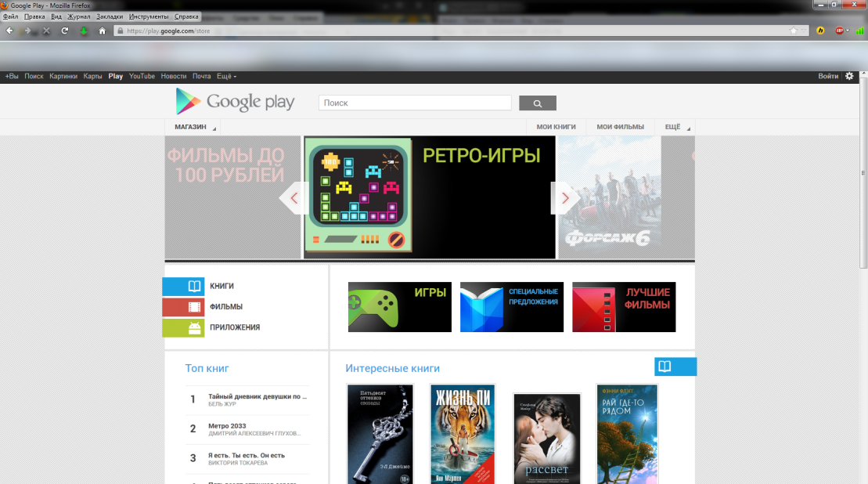The width and height of the screenshot is (868, 484).
Task: Open the Рай где-то рядом book cover
Action: coord(627,435)
